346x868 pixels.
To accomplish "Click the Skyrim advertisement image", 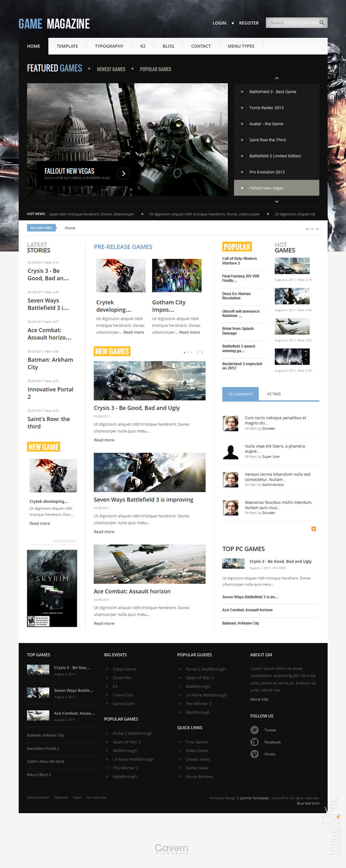I will 52,588.
